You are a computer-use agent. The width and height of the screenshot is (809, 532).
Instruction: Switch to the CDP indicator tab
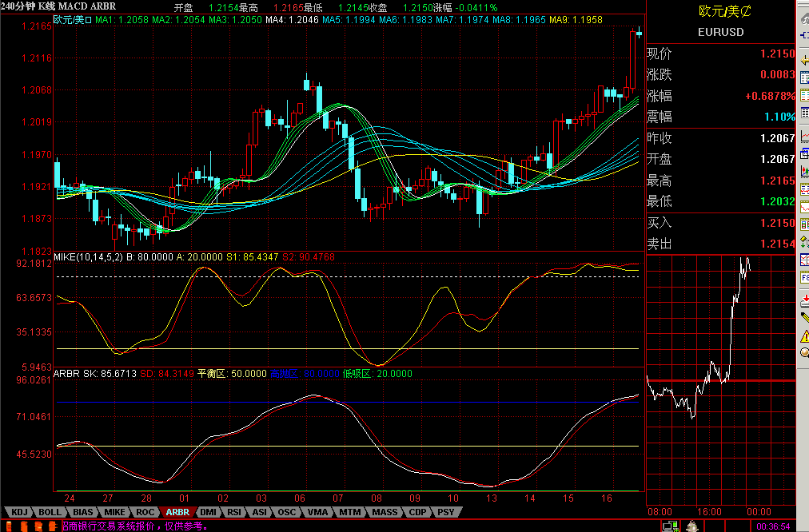tap(417, 512)
